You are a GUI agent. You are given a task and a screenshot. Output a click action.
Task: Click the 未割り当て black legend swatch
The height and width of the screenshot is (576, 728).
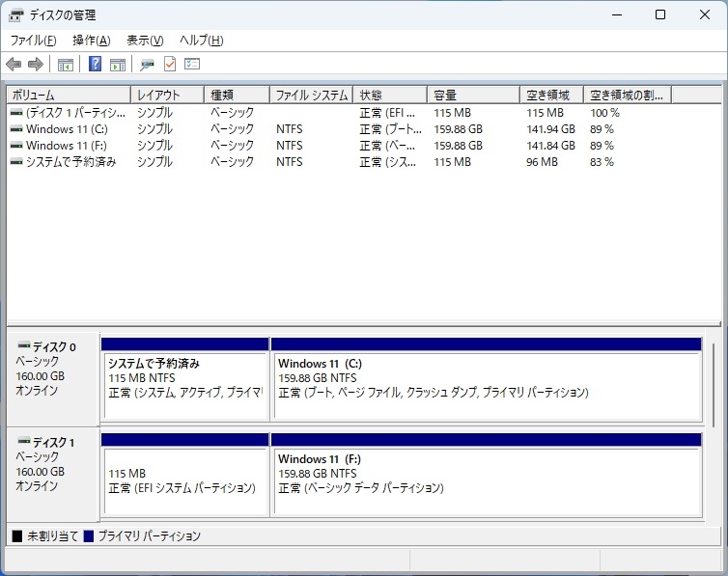17,536
